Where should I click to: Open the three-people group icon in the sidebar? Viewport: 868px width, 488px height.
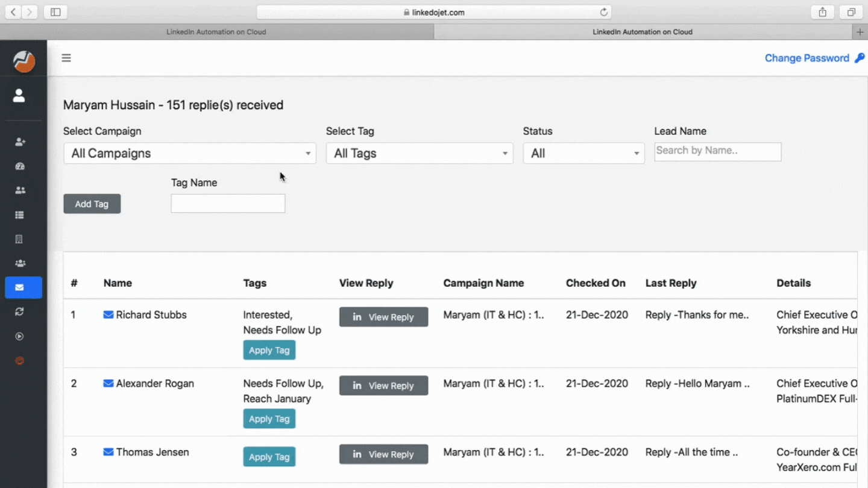click(20, 263)
